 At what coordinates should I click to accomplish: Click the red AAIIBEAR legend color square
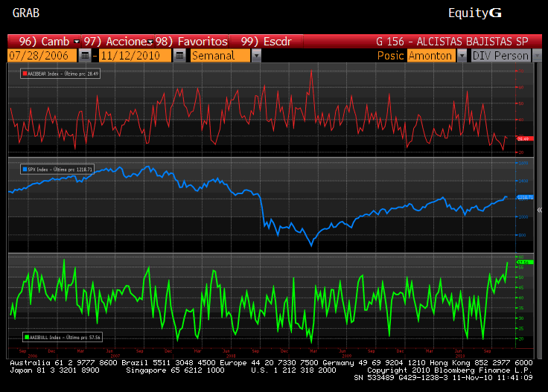25,74
